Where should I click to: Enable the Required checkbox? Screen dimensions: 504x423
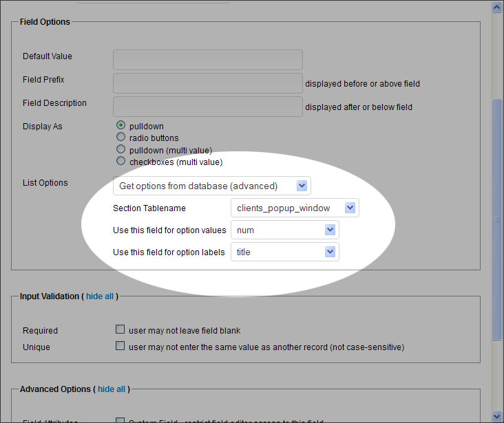120,329
